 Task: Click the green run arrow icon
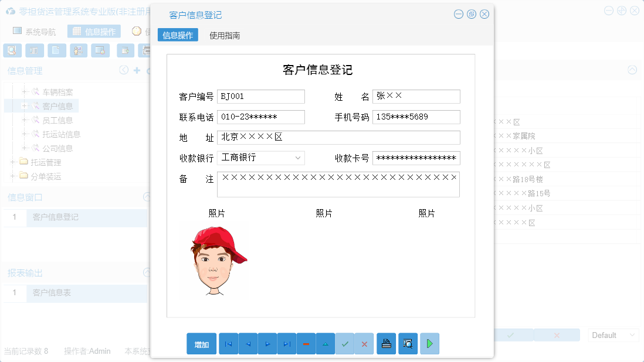[x=429, y=344]
